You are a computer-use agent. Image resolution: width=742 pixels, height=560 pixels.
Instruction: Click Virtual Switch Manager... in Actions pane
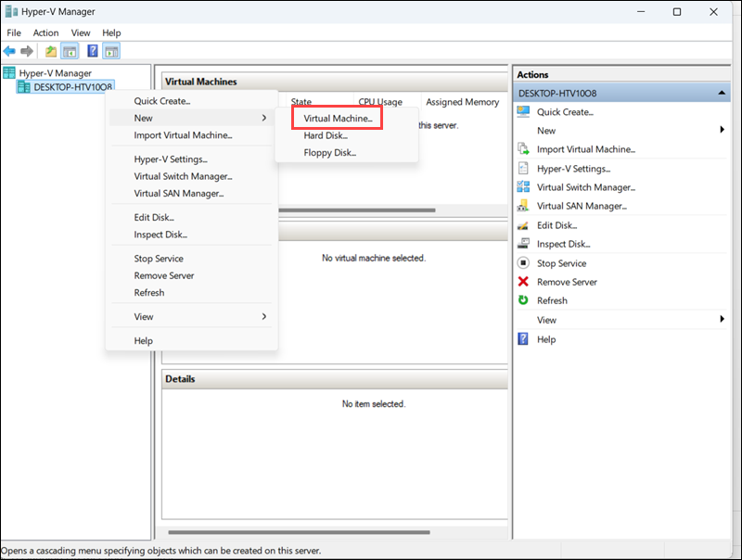pyautogui.click(x=586, y=187)
